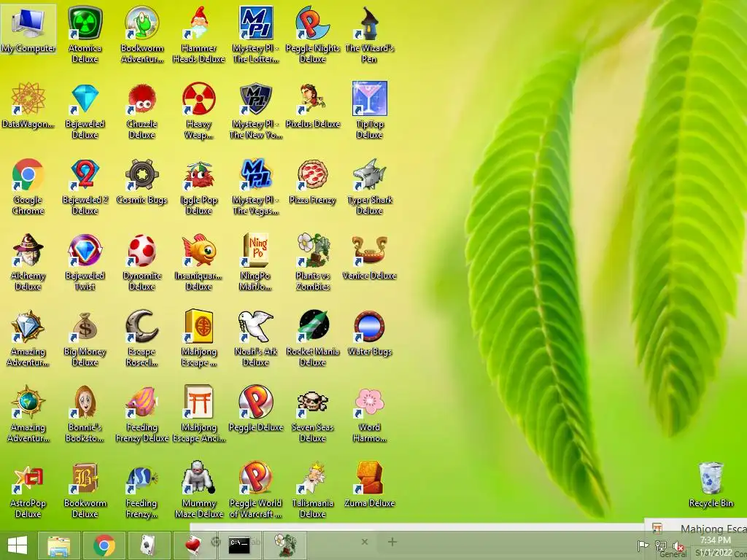The height and width of the screenshot is (560, 747).
Task: Launch Noah's Ark Deluxe dove icon
Action: point(256,338)
